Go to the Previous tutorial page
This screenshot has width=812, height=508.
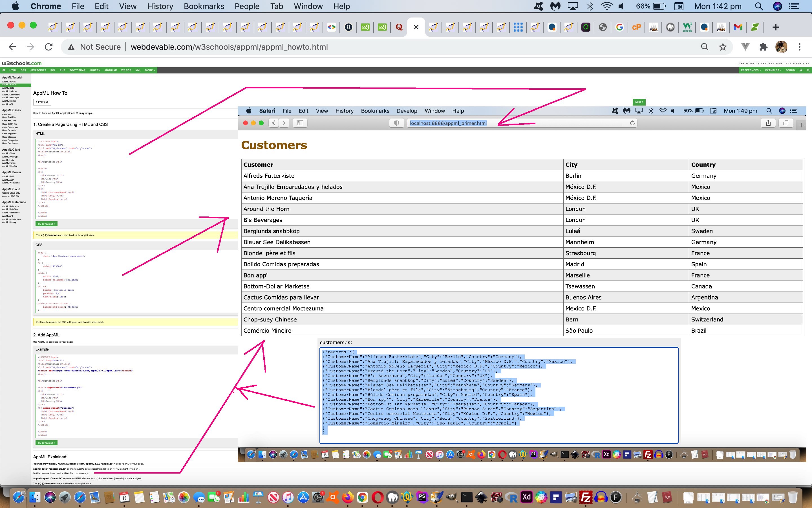[42, 102]
